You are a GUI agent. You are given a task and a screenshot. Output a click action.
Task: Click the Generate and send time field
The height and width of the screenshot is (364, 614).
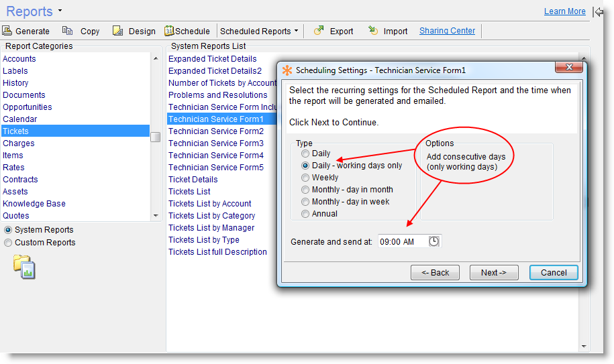click(401, 241)
